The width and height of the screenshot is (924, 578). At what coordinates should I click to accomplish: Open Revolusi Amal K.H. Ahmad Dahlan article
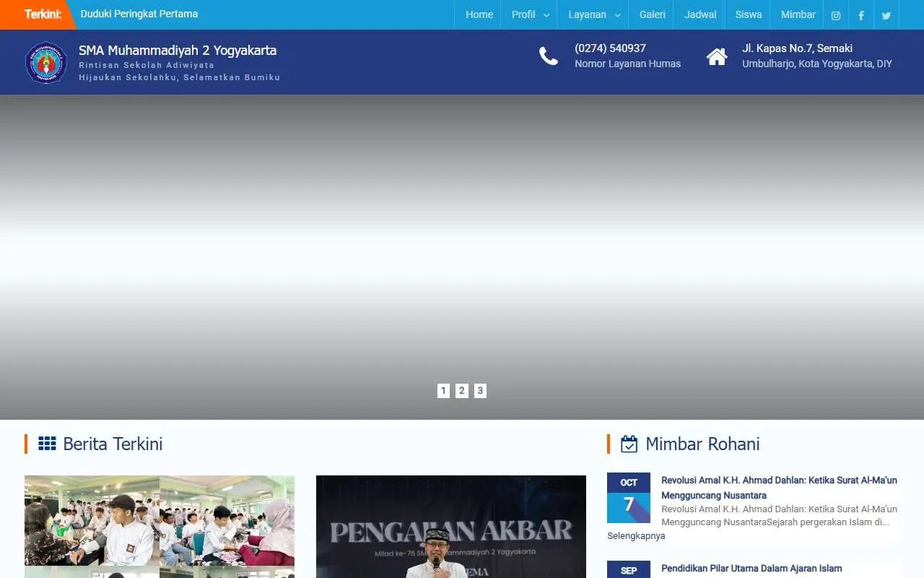tap(779, 488)
